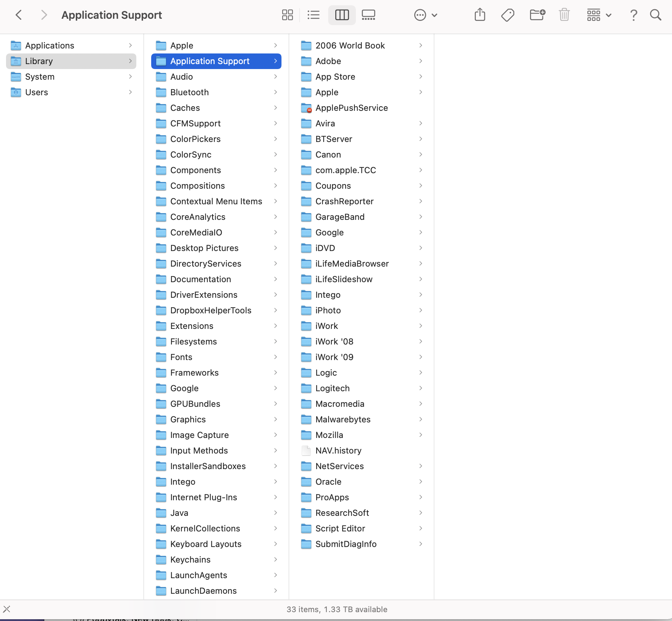The height and width of the screenshot is (621, 672).
Task: Click the NAV.history file icon
Action: pos(306,450)
